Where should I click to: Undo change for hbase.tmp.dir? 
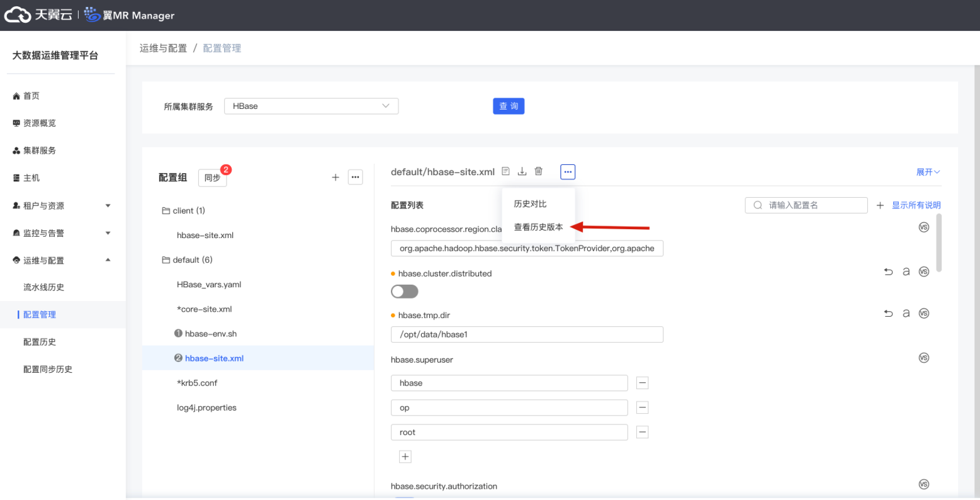click(x=889, y=314)
